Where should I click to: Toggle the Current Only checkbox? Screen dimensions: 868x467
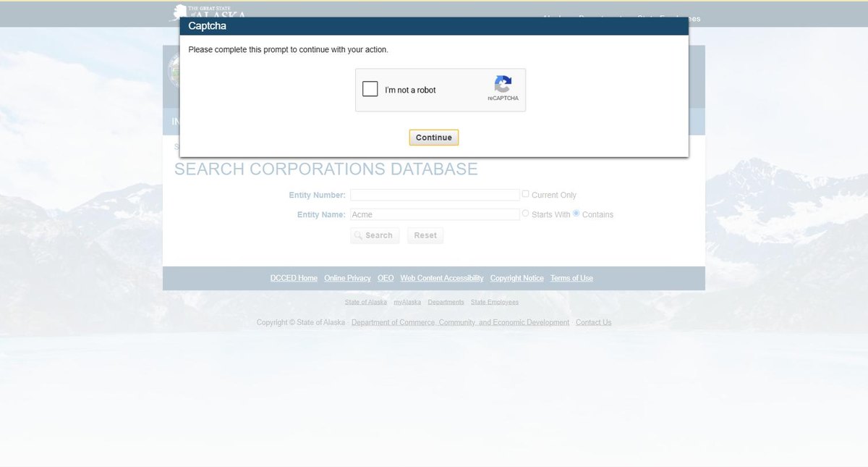(x=526, y=194)
